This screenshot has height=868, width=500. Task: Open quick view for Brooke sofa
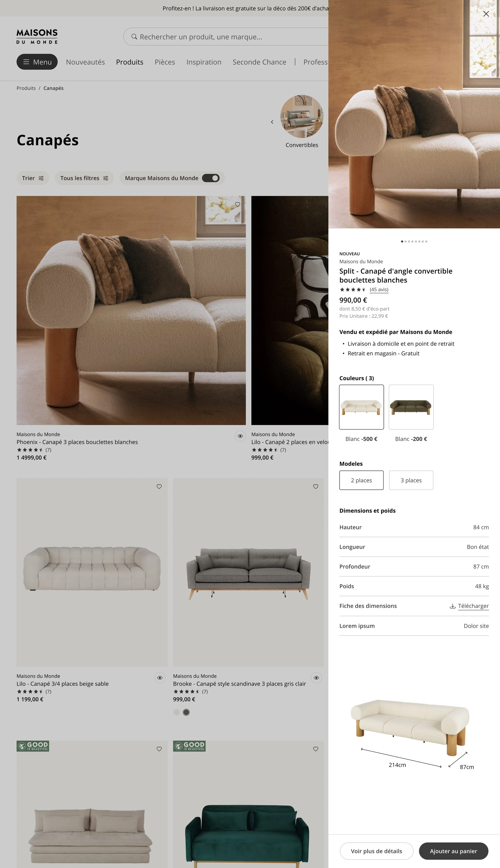316,678
